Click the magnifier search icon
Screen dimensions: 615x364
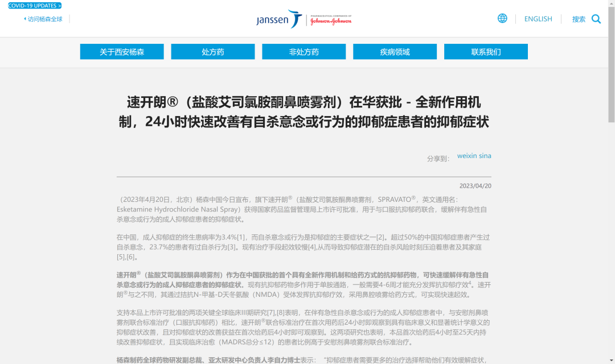[596, 19]
